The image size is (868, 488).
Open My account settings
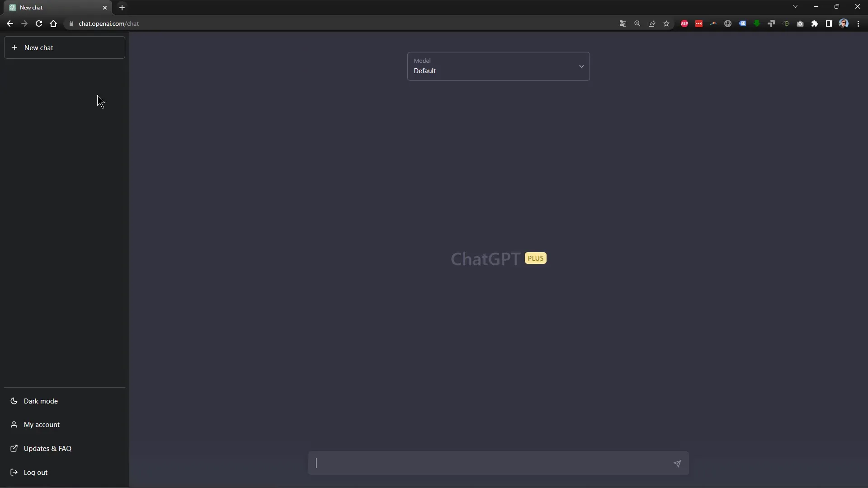tap(41, 424)
